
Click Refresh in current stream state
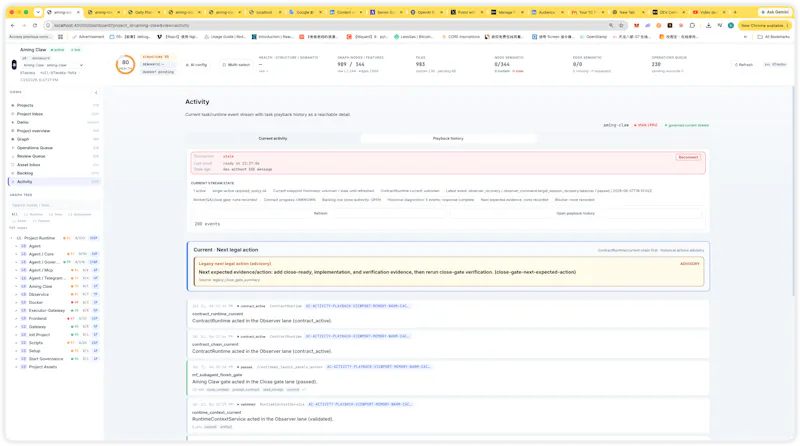tap(320, 213)
